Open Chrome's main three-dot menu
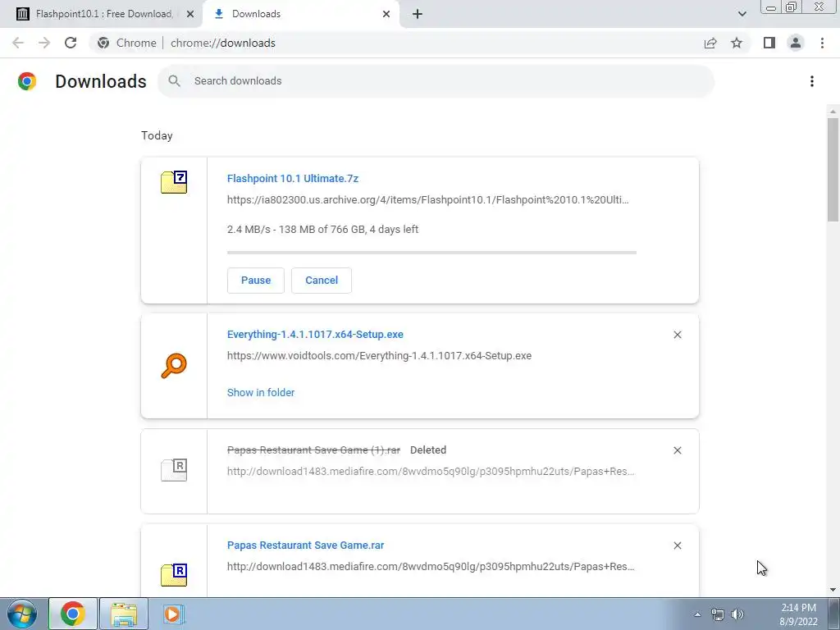The width and height of the screenshot is (840, 630). pos(822,43)
